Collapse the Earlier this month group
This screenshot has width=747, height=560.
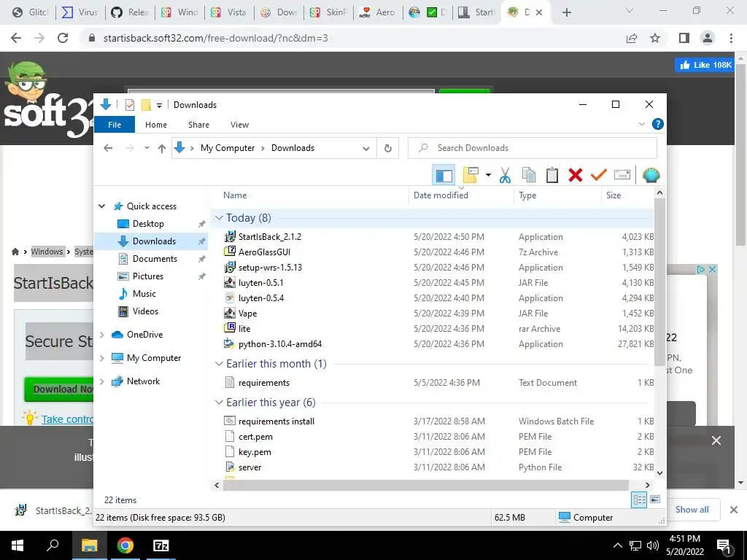[219, 364]
